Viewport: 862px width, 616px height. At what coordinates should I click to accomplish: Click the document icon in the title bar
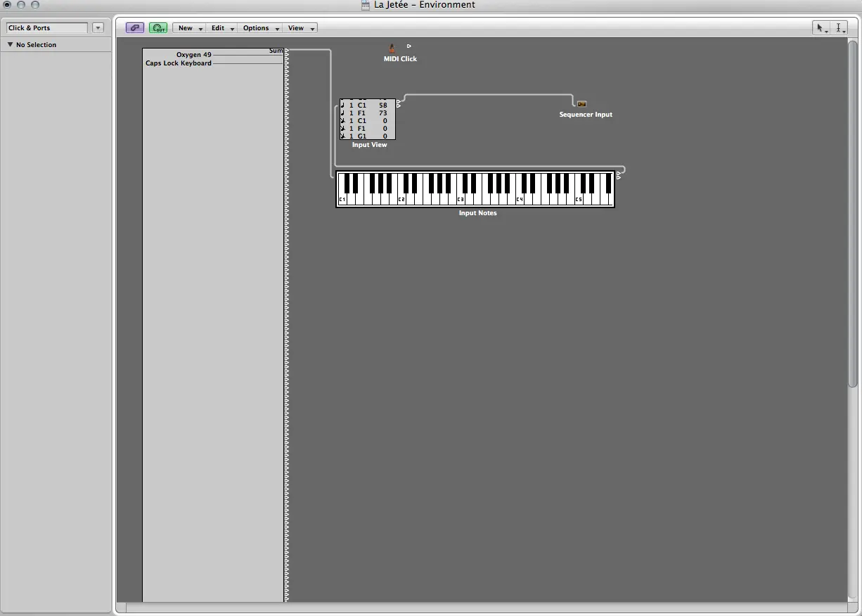point(366,5)
